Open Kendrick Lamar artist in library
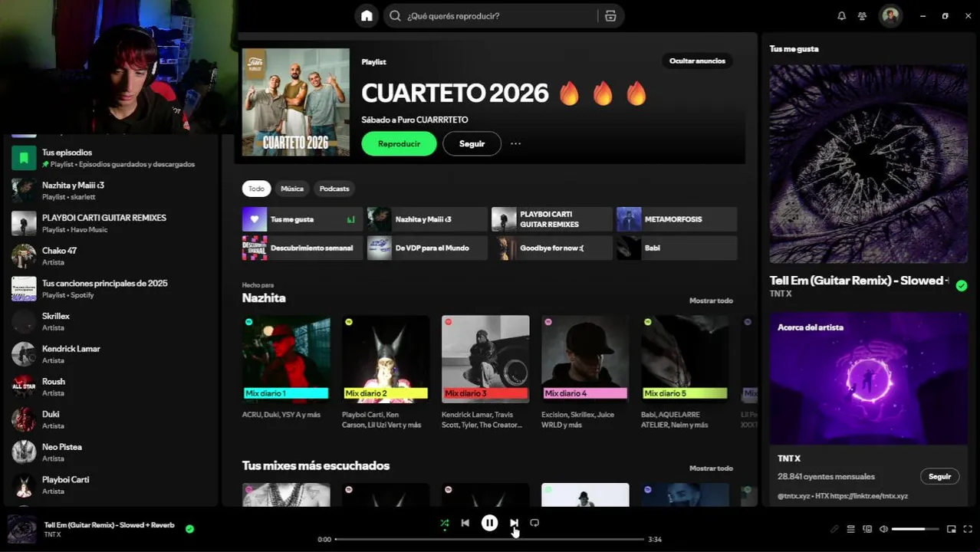The image size is (980, 552). pos(111,354)
